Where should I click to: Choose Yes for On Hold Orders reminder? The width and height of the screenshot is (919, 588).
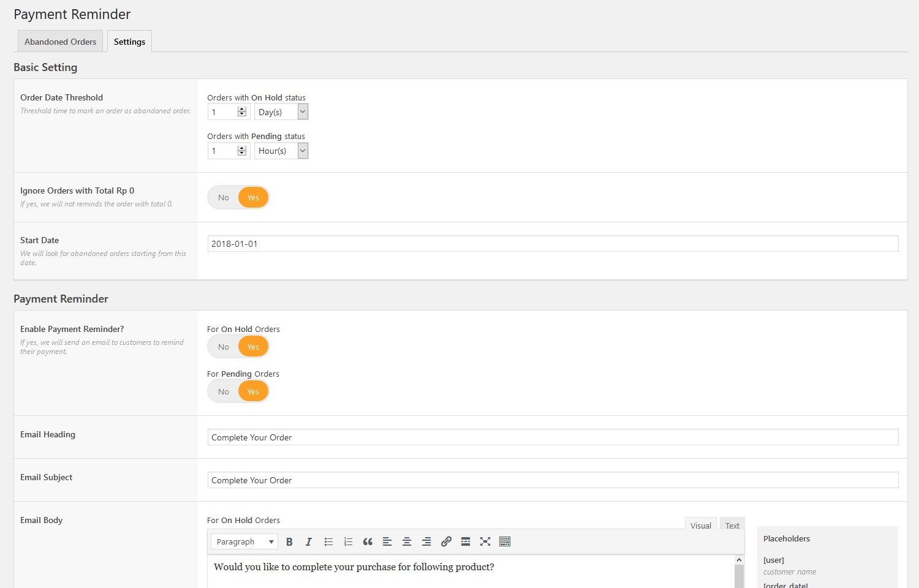point(253,347)
